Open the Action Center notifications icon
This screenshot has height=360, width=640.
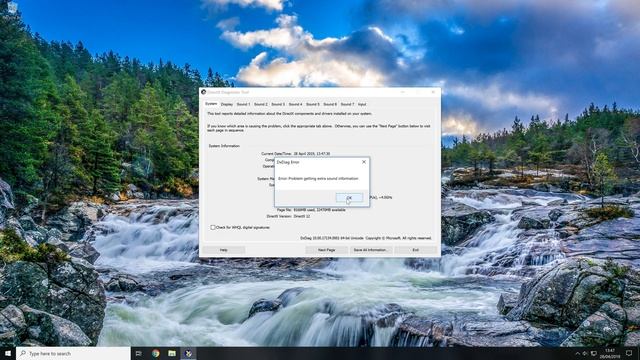pos(629,354)
